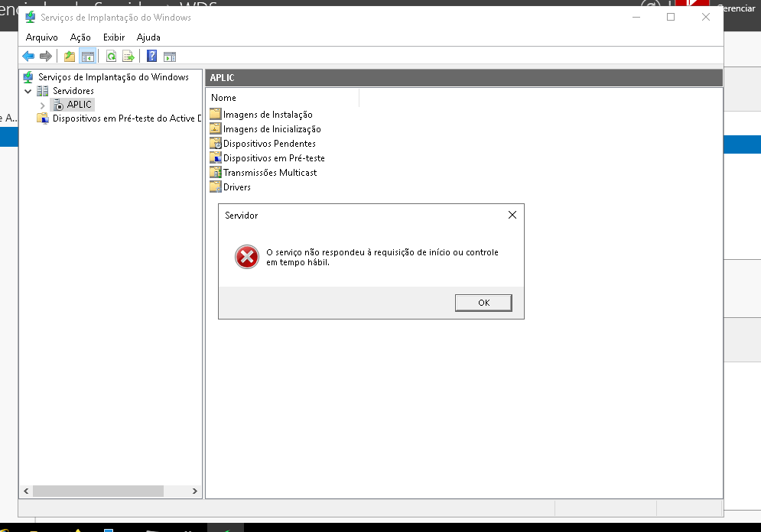The image size is (761, 532).
Task: Click the APLIC server icon in tree
Action: click(x=58, y=104)
